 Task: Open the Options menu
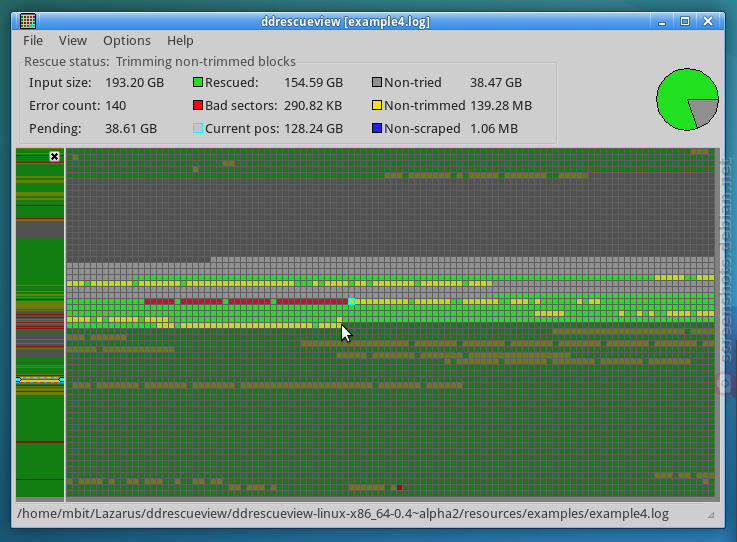(127, 41)
